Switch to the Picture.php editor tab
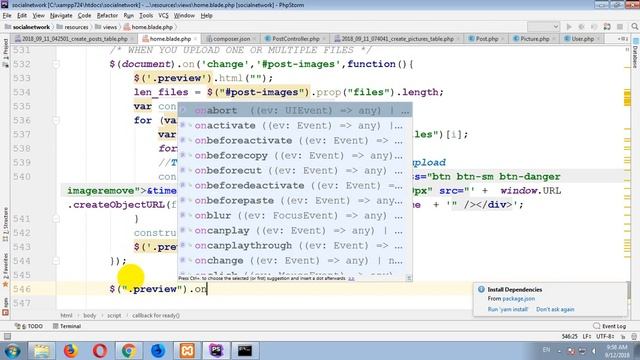The image size is (640, 360). point(535,39)
